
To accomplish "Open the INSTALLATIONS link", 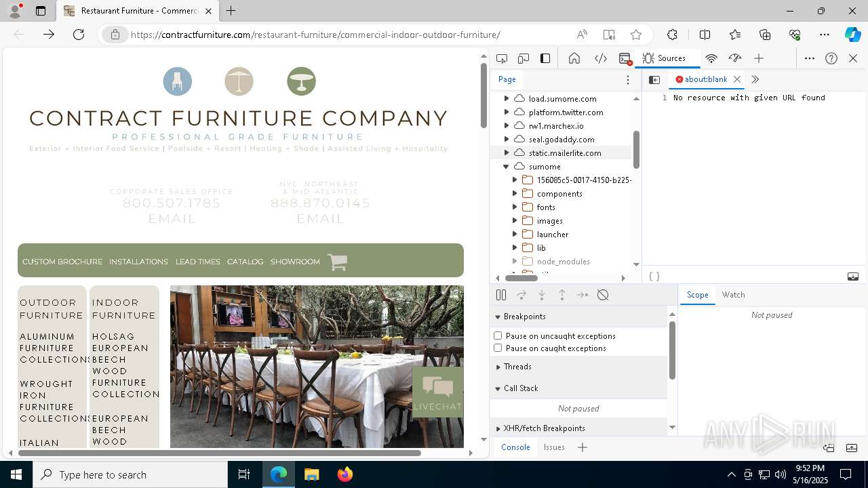I will (138, 262).
